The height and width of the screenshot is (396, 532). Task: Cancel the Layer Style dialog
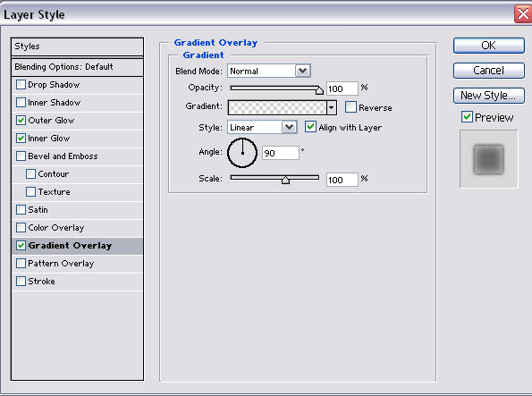[x=488, y=71]
